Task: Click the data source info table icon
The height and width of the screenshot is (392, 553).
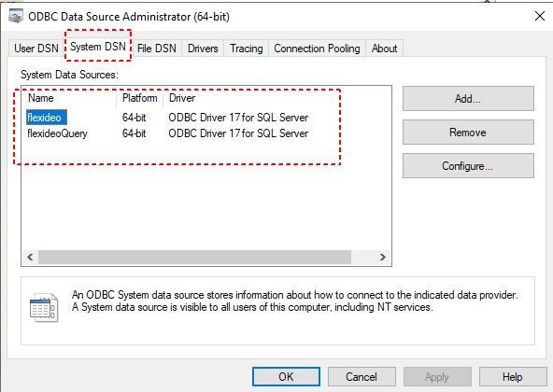Action: click(x=44, y=307)
